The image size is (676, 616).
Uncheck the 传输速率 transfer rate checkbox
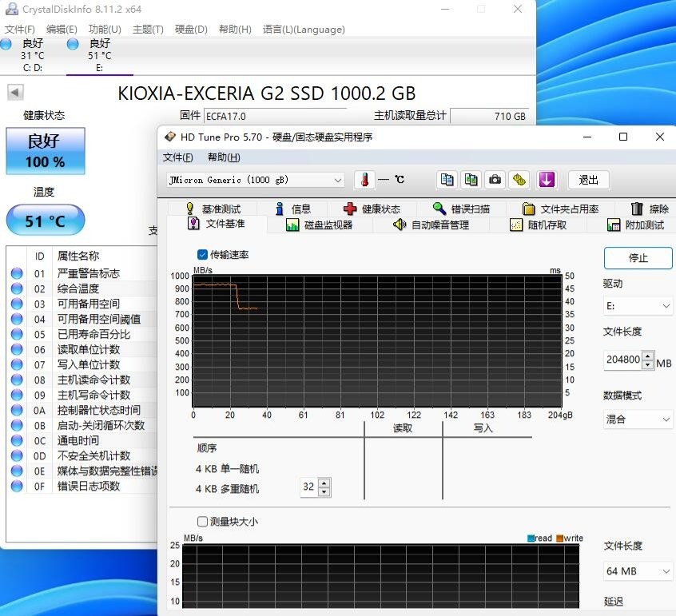[x=202, y=255]
